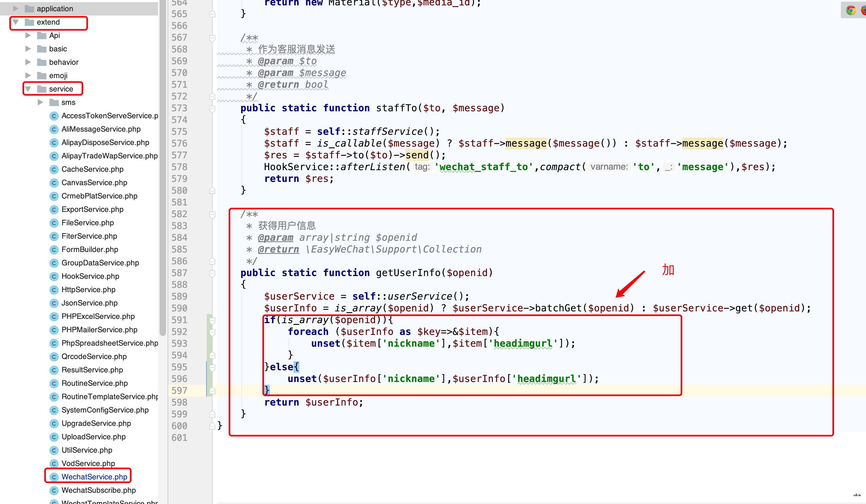Open CanvasService.php file
Viewport: 866px width, 504px height.
[94, 182]
